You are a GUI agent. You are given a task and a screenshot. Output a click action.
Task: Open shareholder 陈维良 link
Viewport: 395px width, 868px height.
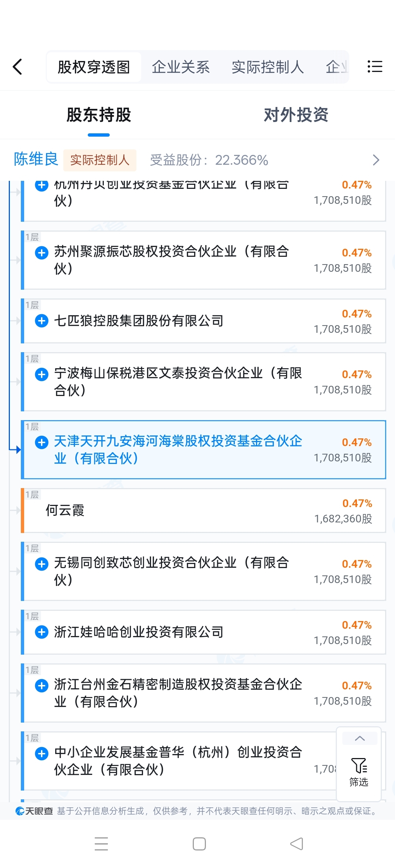click(36, 159)
